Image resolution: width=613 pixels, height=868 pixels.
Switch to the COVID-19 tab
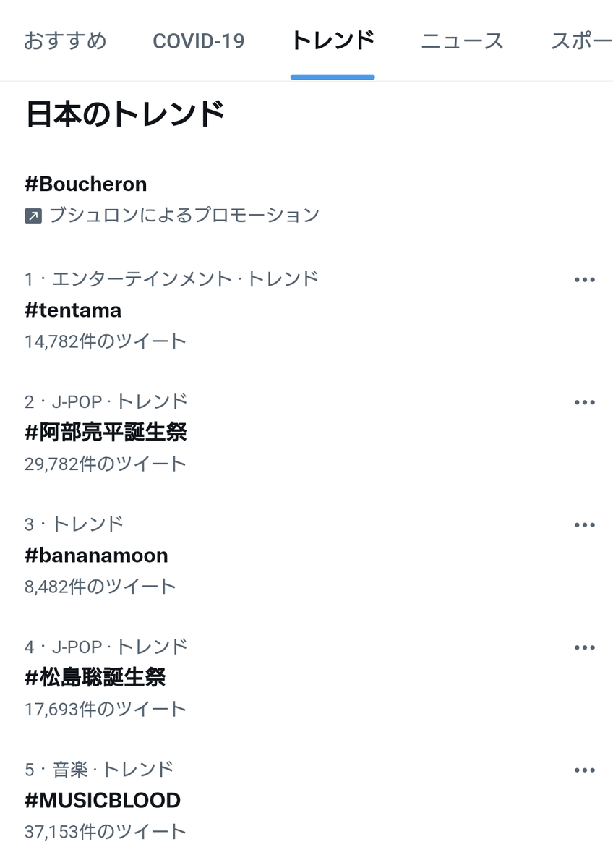(x=198, y=41)
